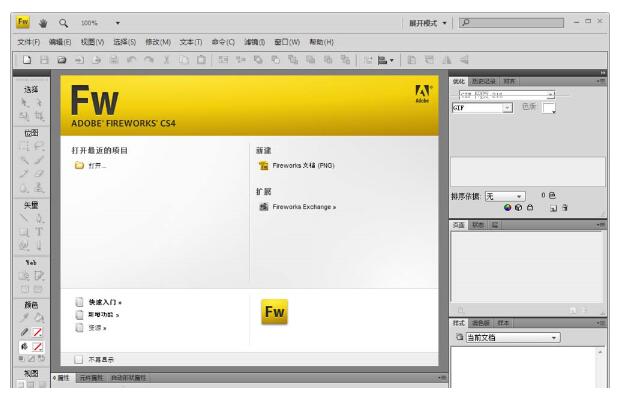Select the Text (T) tool
This screenshot has height=406, width=627.
coord(39,232)
